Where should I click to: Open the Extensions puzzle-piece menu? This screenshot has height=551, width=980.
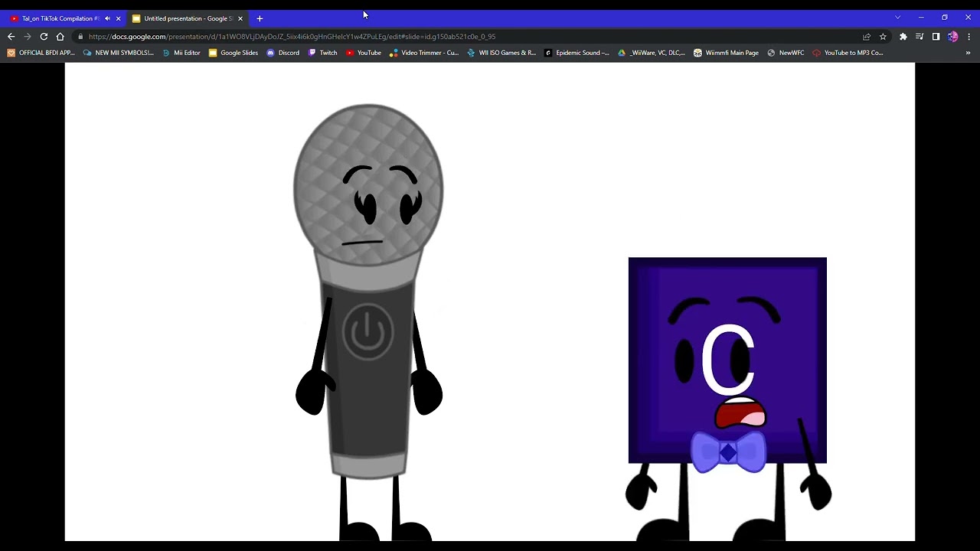(903, 37)
